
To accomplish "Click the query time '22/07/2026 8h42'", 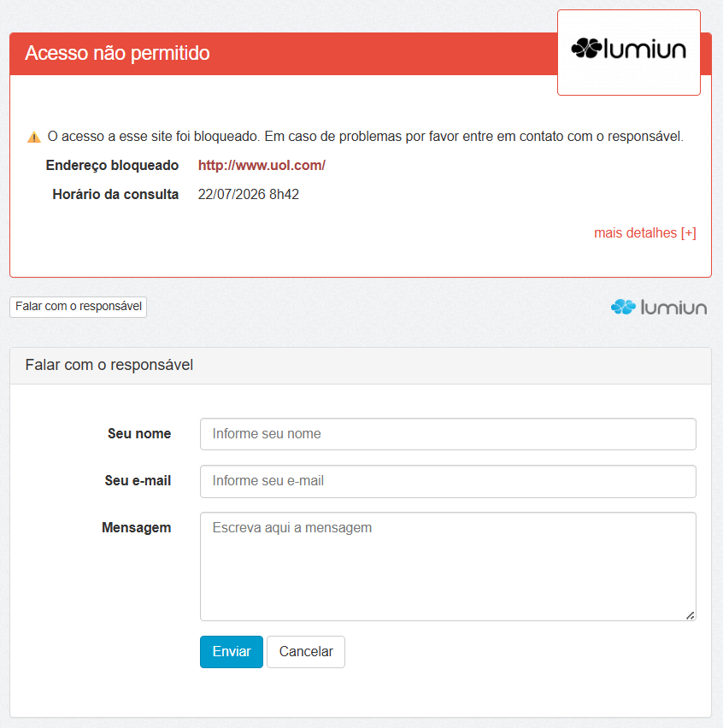I will click(249, 194).
